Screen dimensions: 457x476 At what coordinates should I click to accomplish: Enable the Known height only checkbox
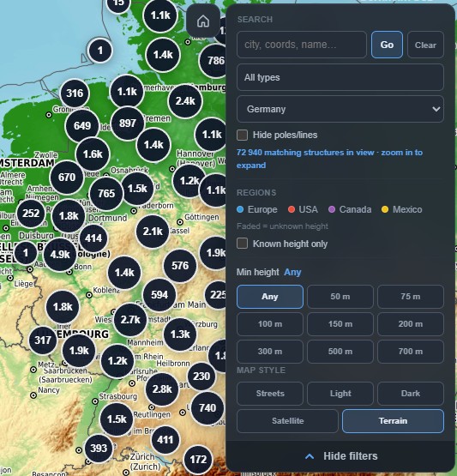(242, 244)
